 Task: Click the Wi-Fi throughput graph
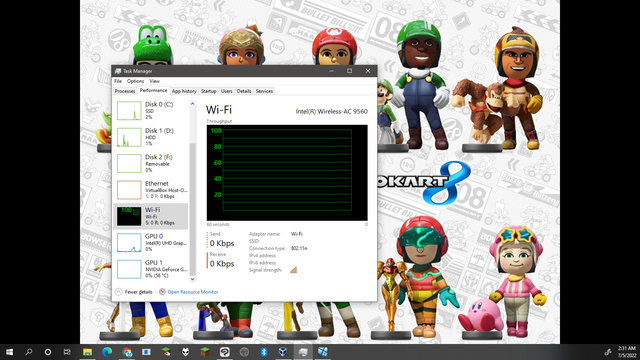pos(287,173)
